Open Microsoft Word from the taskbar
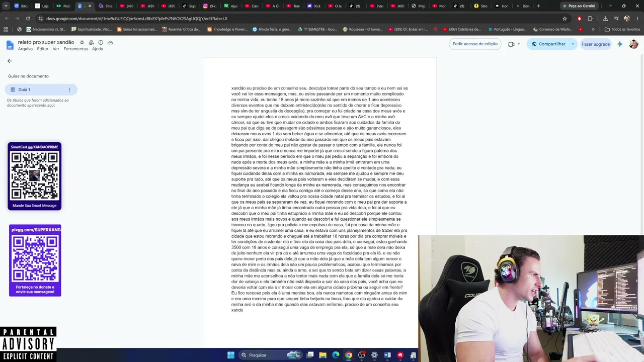The width and height of the screenshot is (644, 362). [x=387, y=355]
